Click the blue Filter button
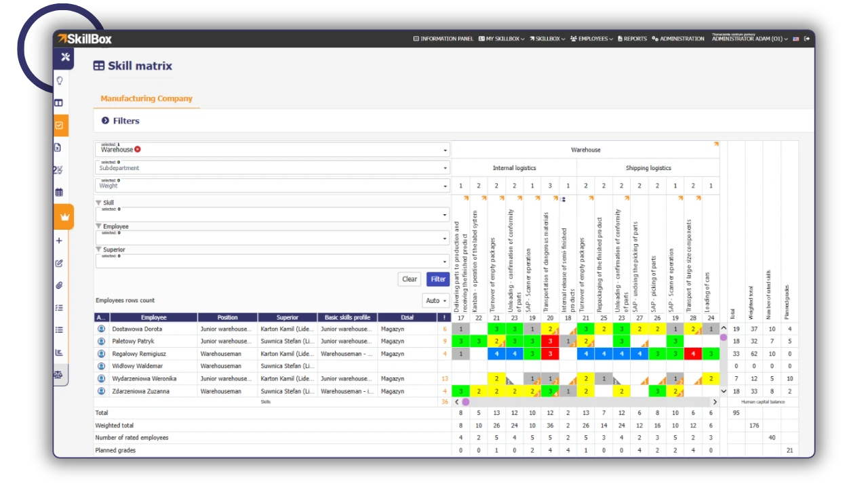Image resolution: width=868 pixels, height=488 pixels. 438,279
